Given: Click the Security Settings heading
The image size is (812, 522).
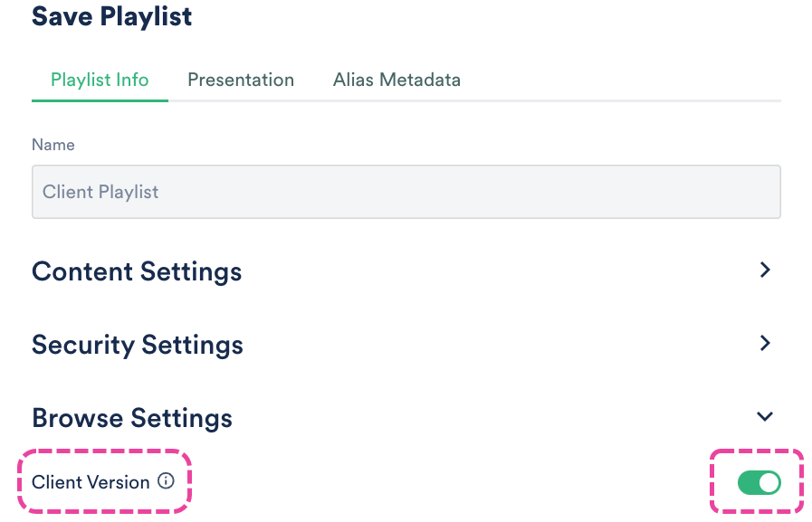Looking at the screenshot, I should click(x=138, y=345).
